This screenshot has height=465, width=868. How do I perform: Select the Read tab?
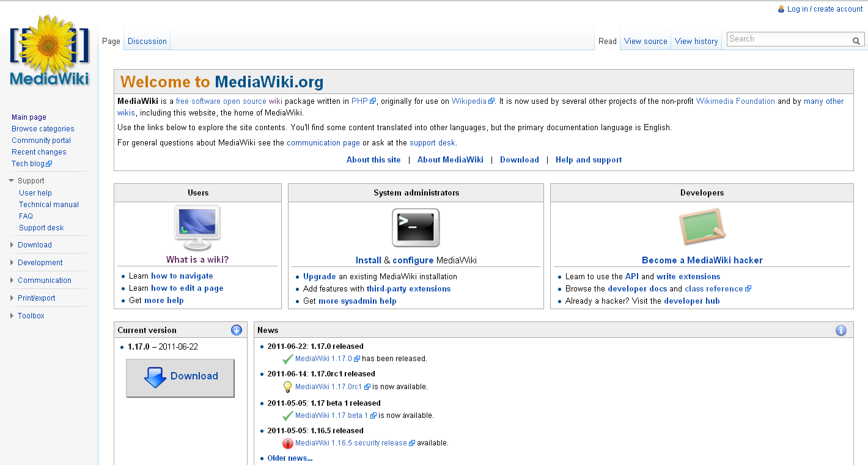608,41
